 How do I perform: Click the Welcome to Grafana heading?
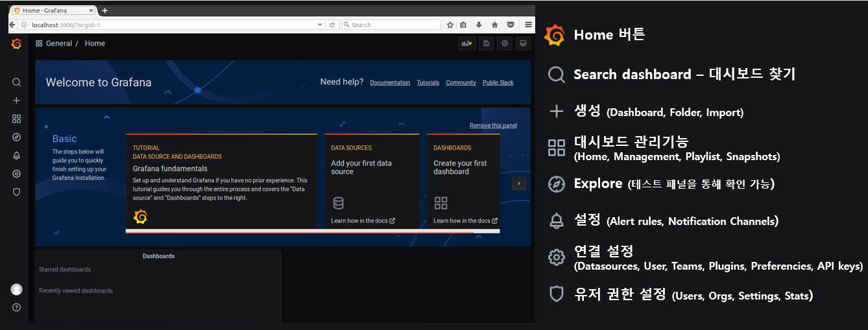click(99, 82)
